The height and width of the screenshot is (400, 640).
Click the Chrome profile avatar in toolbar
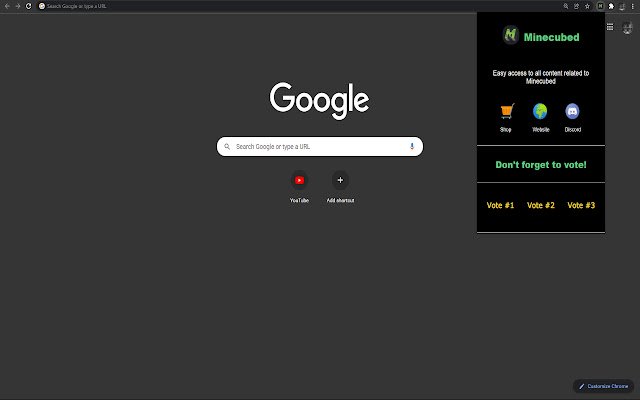tap(622, 6)
